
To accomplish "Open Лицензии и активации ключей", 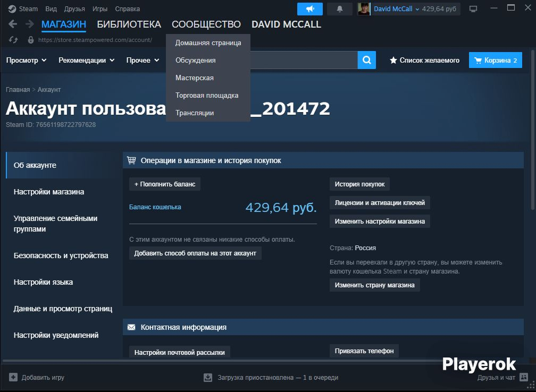I will (380, 203).
